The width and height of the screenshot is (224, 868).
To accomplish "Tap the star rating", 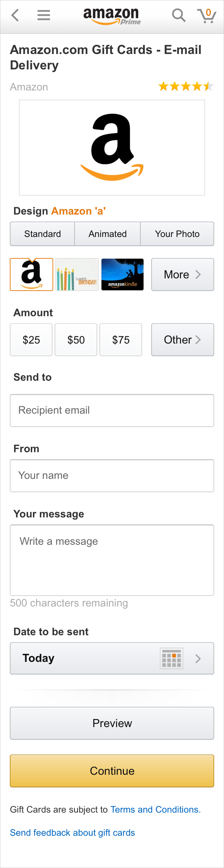I will point(185,86).
